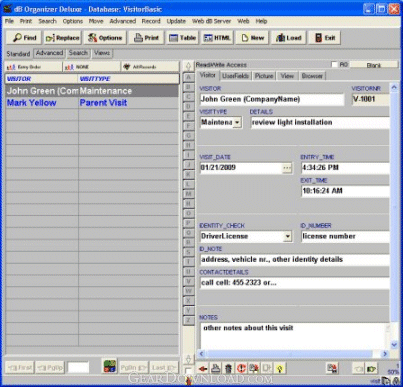Click the Find toolbar button

click(24, 38)
